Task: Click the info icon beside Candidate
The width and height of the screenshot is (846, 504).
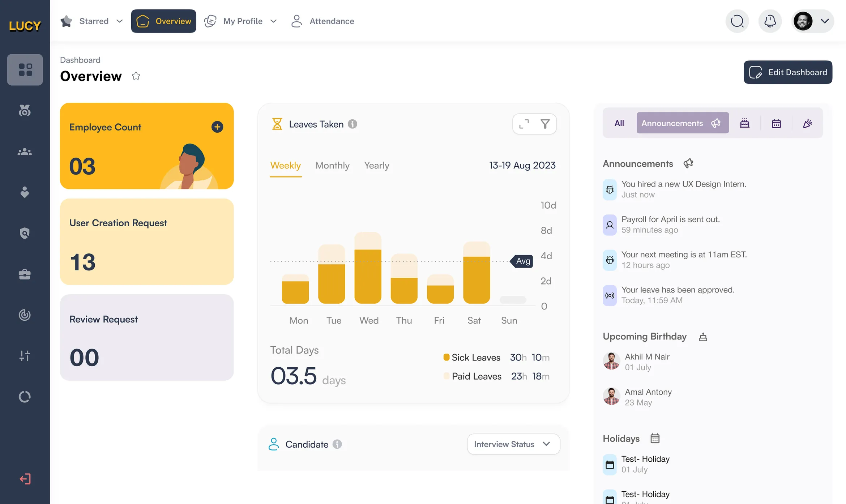Action: 337,444
